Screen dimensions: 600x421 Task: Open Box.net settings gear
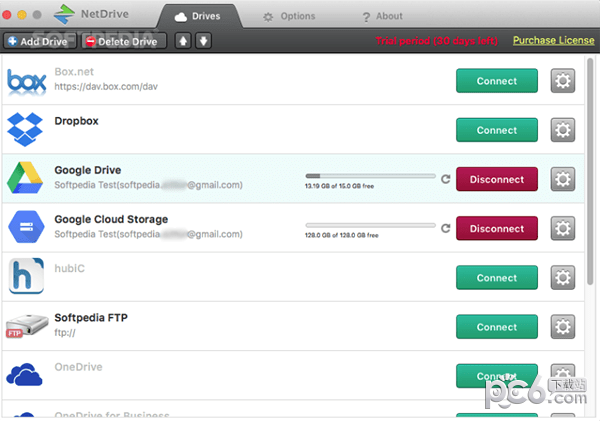pyautogui.click(x=562, y=81)
